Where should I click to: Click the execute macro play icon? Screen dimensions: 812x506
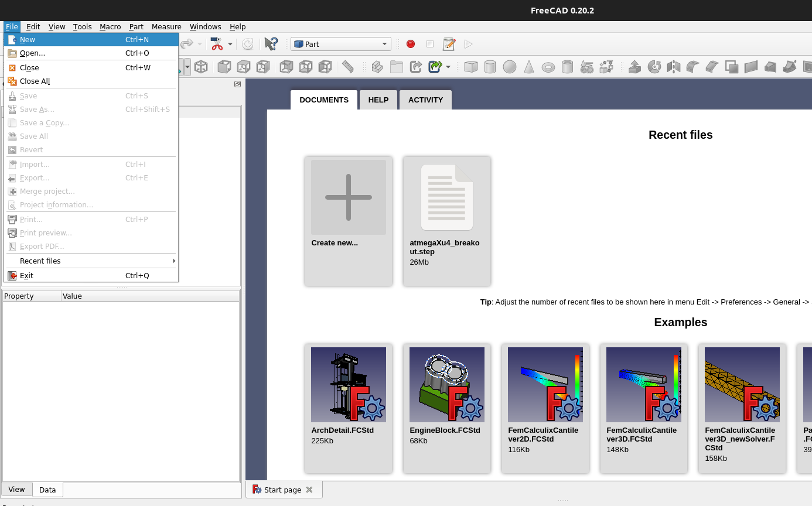[468, 44]
